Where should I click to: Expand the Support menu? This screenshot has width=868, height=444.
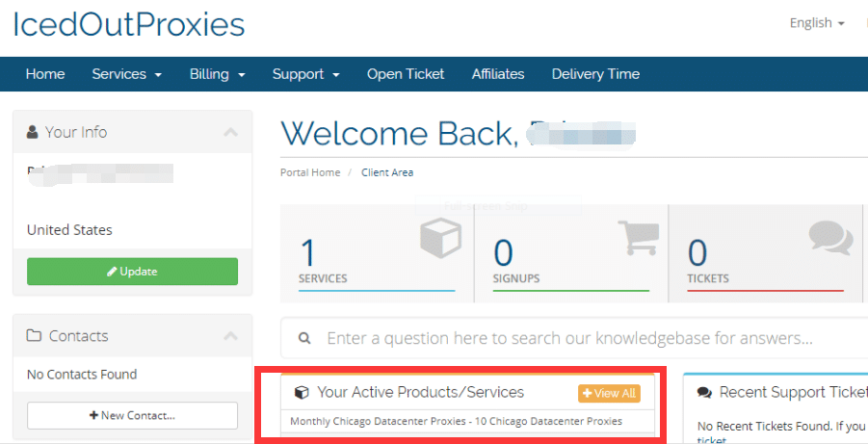[x=305, y=74]
